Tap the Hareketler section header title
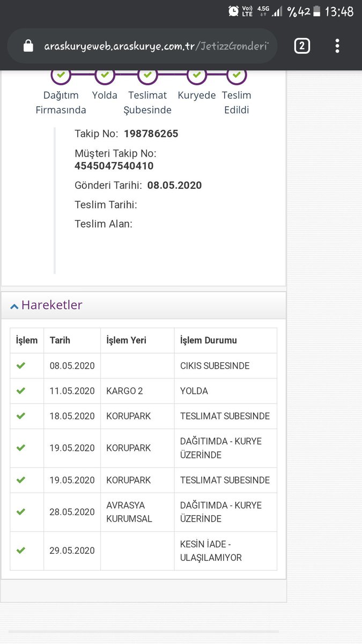362x644 pixels. coord(51,305)
